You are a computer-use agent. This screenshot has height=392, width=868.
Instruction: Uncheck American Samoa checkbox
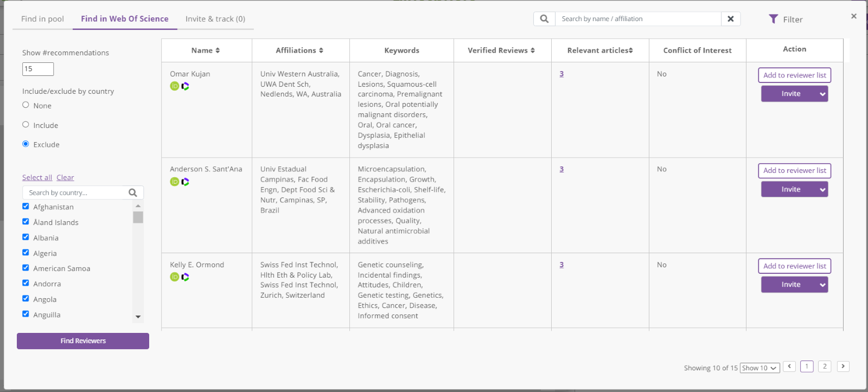(x=25, y=267)
